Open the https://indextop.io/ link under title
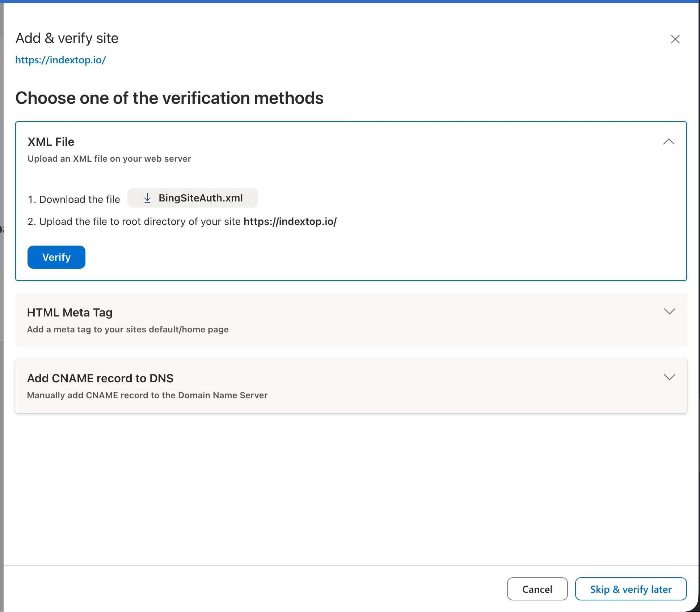This screenshot has height=612, width=700. tap(60, 60)
